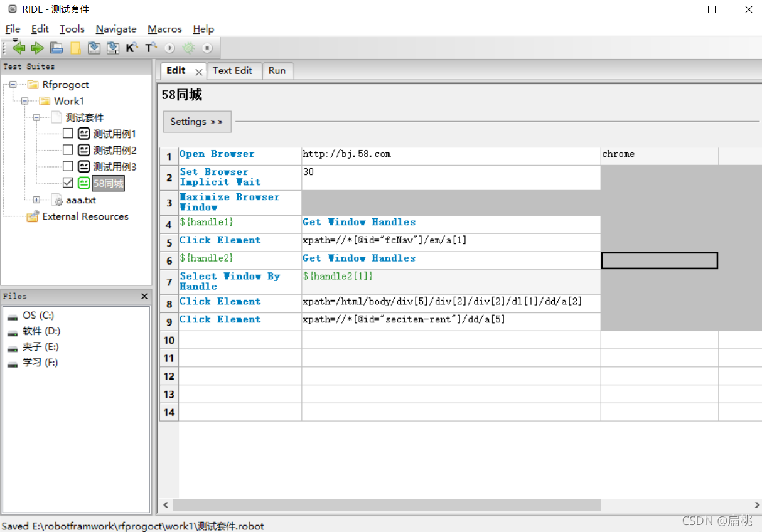Open the Navigate menu
This screenshot has width=762, height=532.
click(x=116, y=29)
